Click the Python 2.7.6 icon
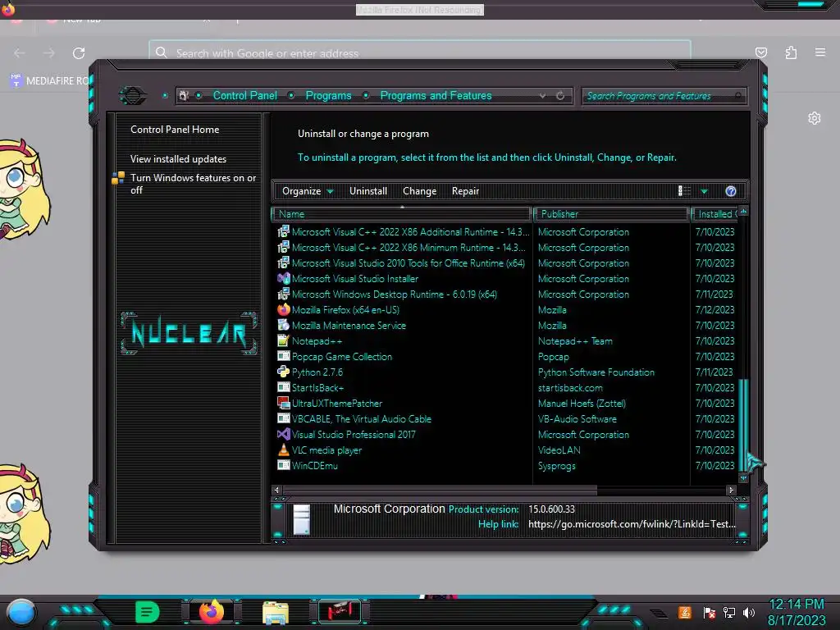This screenshot has width=840, height=630. click(283, 372)
